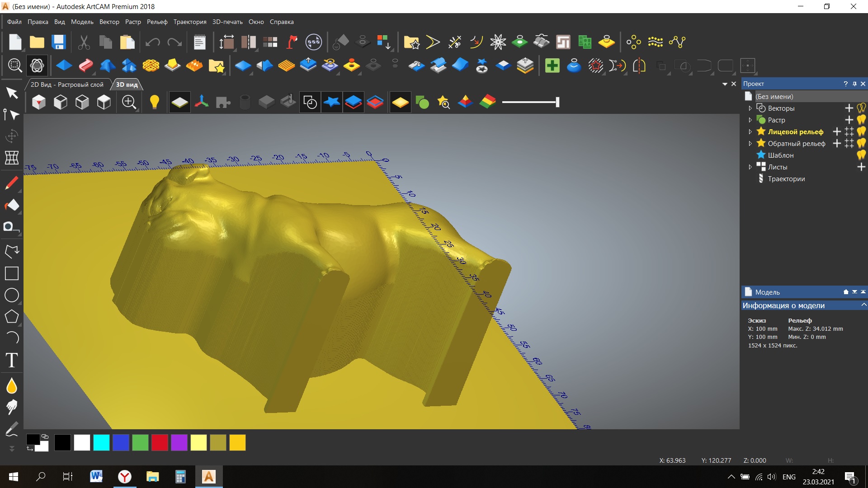Select the Paint Bucket fill tool
This screenshot has width=868, height=488.
click(x=12, y=205)
